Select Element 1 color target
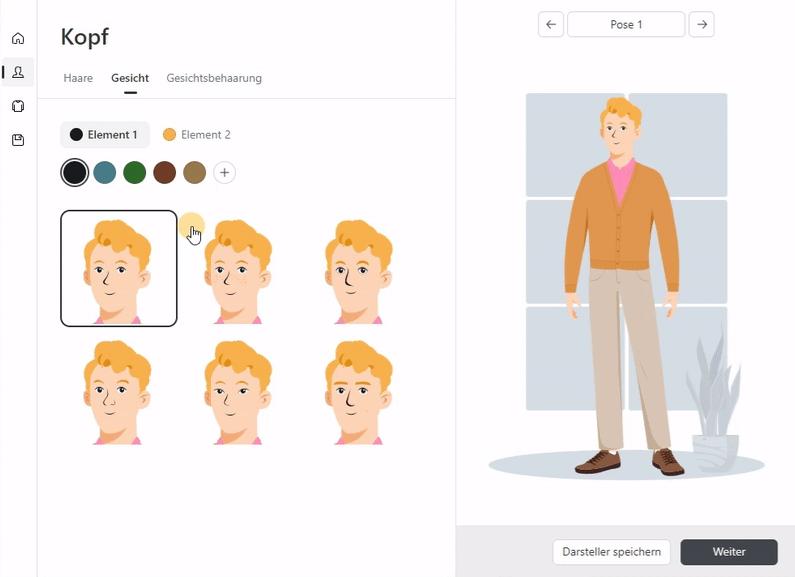Viewport: 795px width, 577px height. pos(104,135)
